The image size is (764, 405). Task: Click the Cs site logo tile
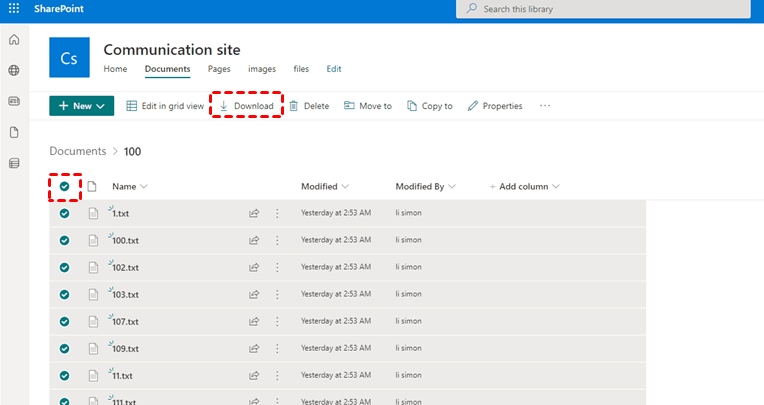click(x=69, y=58)
